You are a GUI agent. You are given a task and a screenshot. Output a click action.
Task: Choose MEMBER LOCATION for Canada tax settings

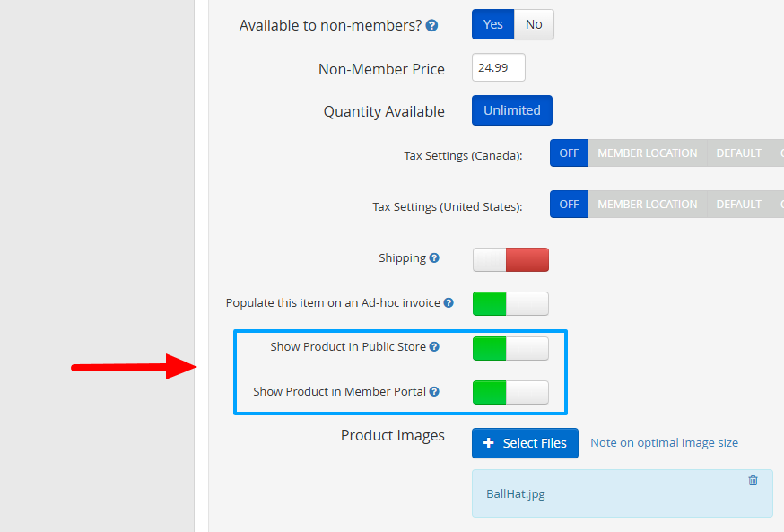click(647, 153)
